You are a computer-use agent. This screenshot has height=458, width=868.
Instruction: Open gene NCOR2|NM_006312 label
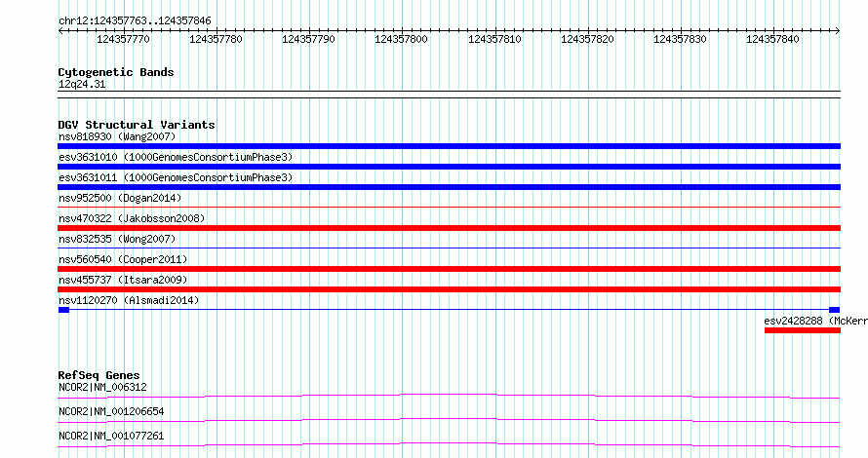click(102, 387)
